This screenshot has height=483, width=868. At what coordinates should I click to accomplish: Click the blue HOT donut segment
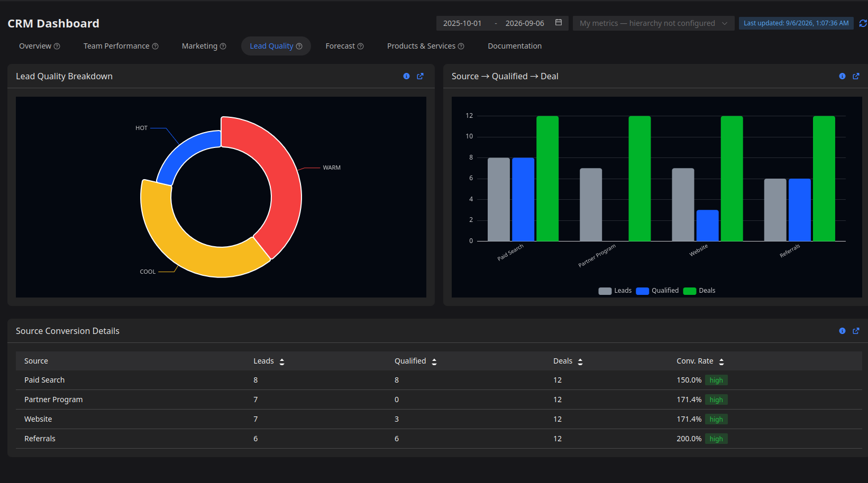coord(185,152)
